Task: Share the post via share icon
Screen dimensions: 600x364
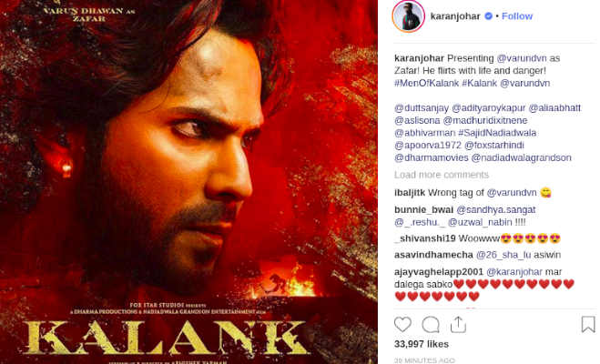Action: [458, 325]
